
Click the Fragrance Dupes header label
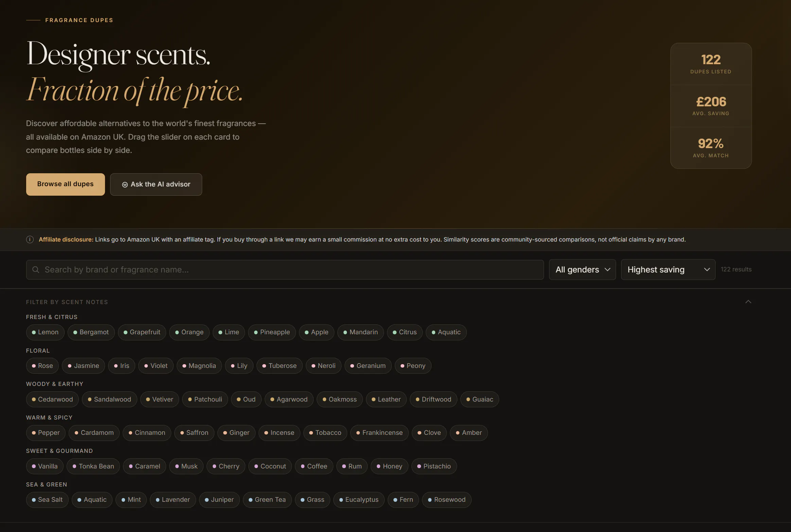(x=79, y=20)
